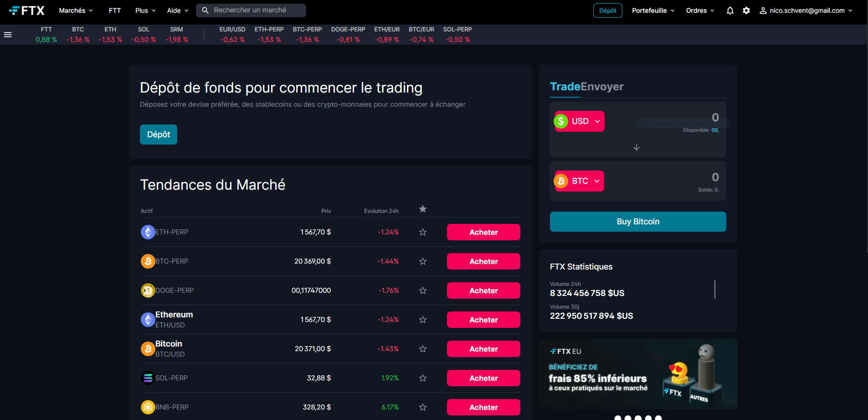Click the DOGE-PERP coin icon
Viewport: 868px width, 420px height.
148,290
